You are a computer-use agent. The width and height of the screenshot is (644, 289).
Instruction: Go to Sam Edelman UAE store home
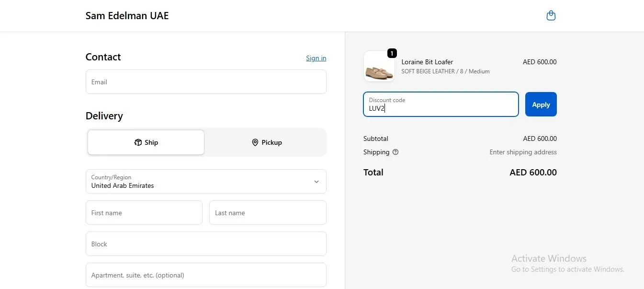coord(127,16)
